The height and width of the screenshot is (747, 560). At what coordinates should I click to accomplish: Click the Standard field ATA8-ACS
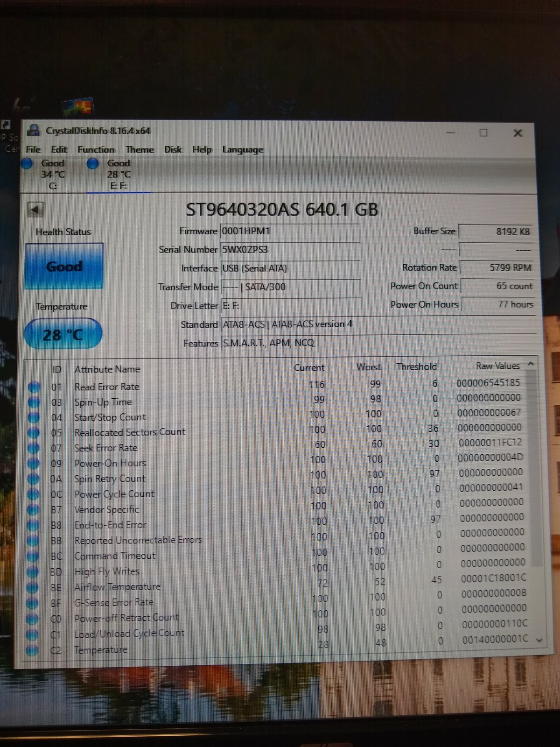(378, 324)
